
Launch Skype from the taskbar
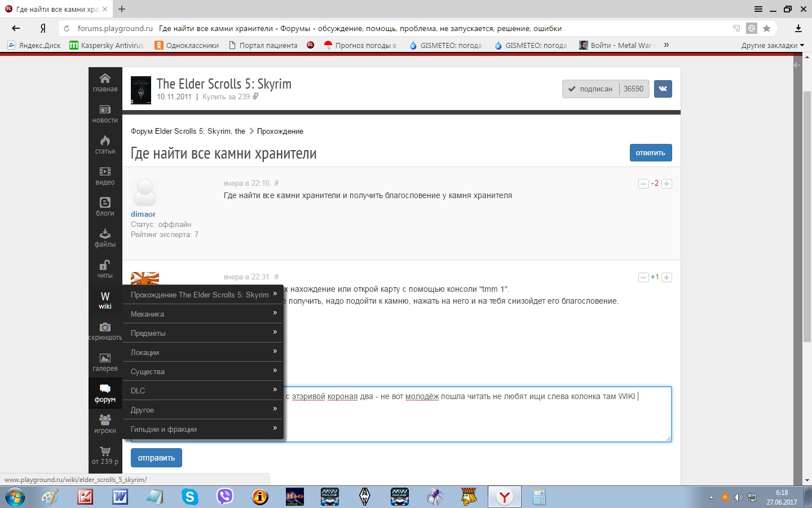point(190,497)
